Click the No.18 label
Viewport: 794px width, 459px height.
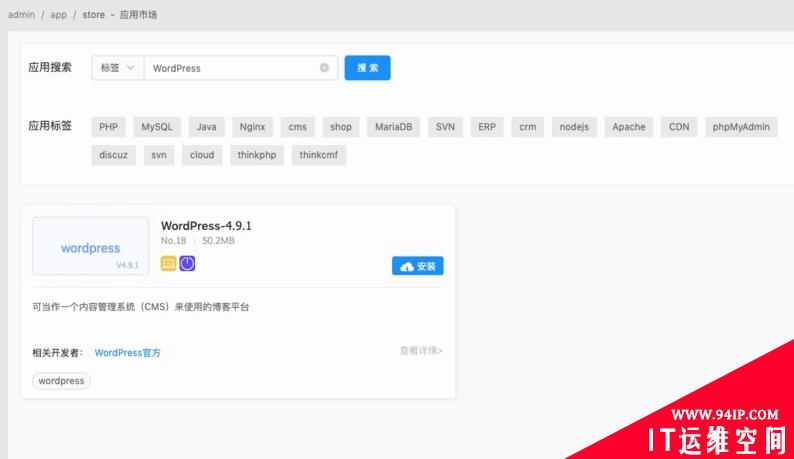tap(174, 241)
